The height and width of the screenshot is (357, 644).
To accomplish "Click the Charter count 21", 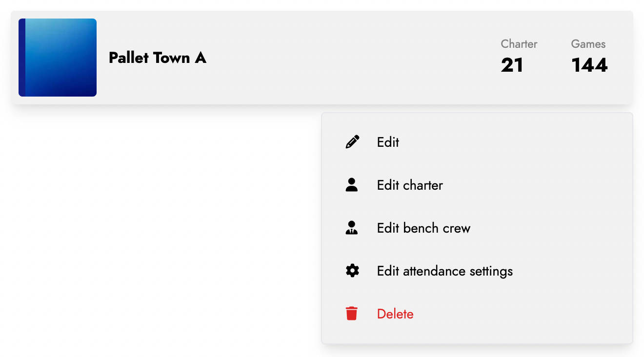I will 512,65.
